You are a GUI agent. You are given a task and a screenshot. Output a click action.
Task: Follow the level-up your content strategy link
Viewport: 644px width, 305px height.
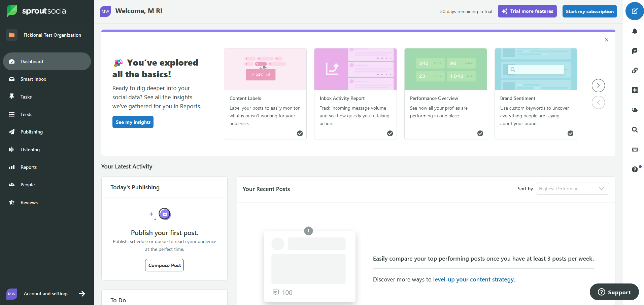tap(473, 279)
